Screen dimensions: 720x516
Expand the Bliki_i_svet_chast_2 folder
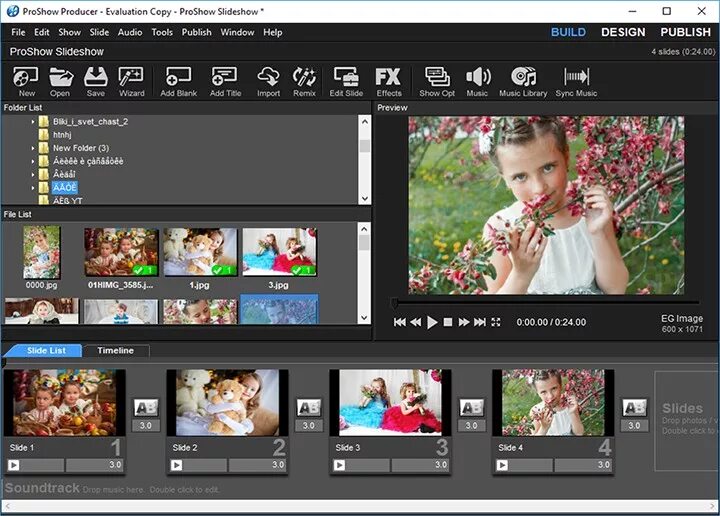pos(33,122)
